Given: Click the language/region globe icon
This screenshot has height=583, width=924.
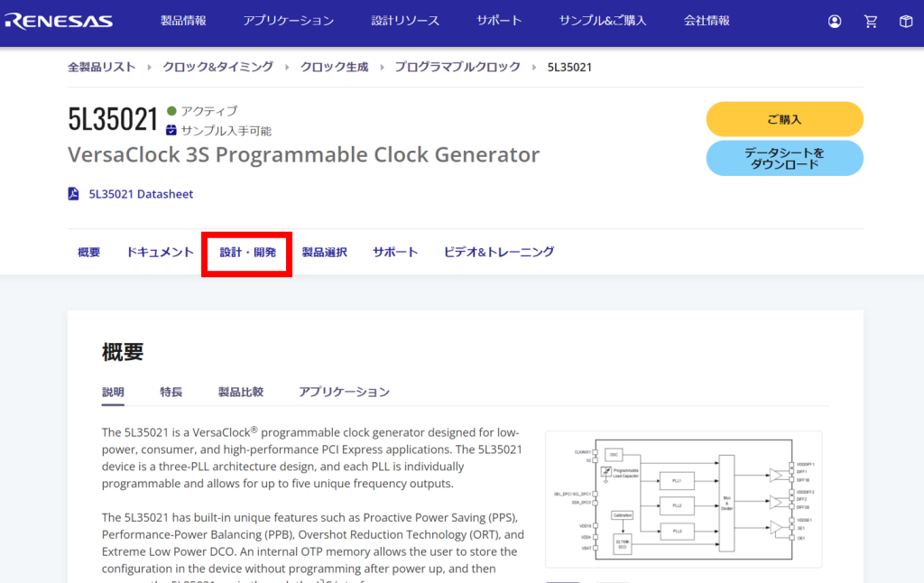Looking at the screenshot, I should click(x=907, y=21).
